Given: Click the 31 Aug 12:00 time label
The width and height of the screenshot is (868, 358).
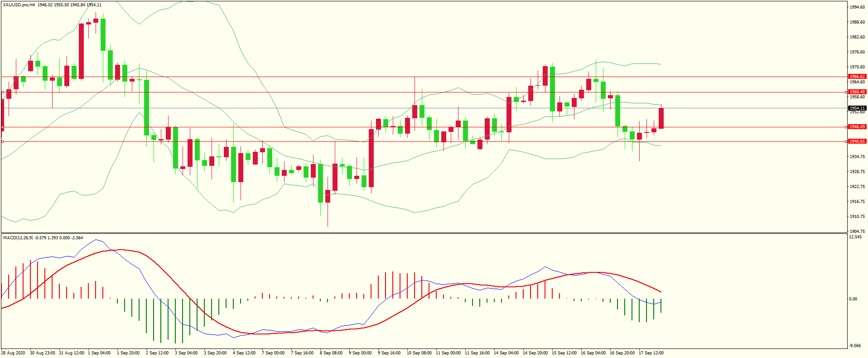Looking at the screenshot, I should pos(72,353).
